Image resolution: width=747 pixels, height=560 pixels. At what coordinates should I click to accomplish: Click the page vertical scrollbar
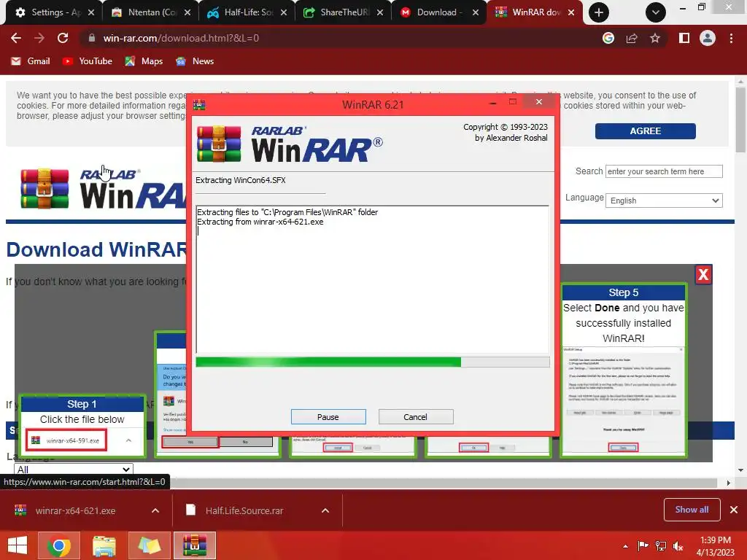(x=740, y=119)
